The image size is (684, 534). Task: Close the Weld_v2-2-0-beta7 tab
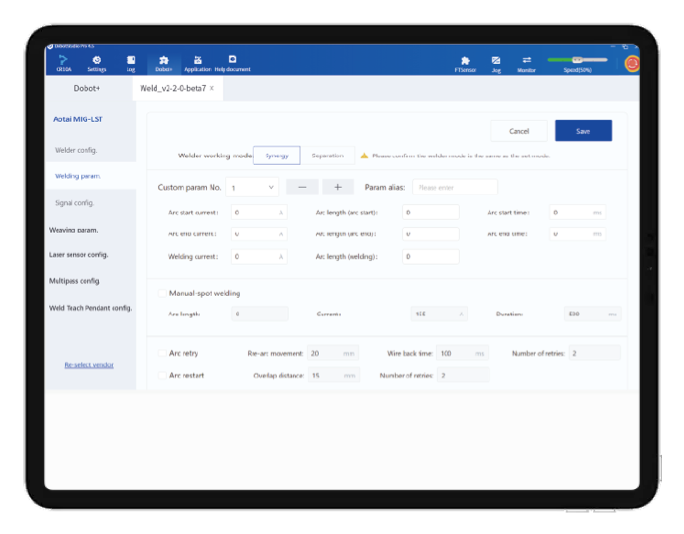pyautogui.click(x=211, y=88)
